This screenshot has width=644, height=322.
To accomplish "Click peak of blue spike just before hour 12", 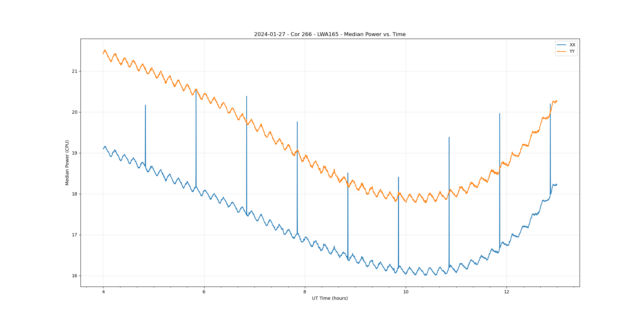I will tap(499, 114).
